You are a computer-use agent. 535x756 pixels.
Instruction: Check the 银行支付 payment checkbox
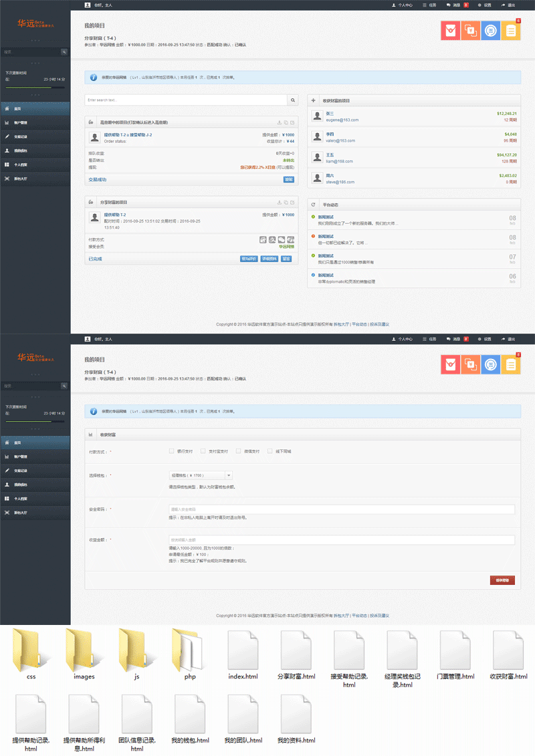(x=172, y=451)
